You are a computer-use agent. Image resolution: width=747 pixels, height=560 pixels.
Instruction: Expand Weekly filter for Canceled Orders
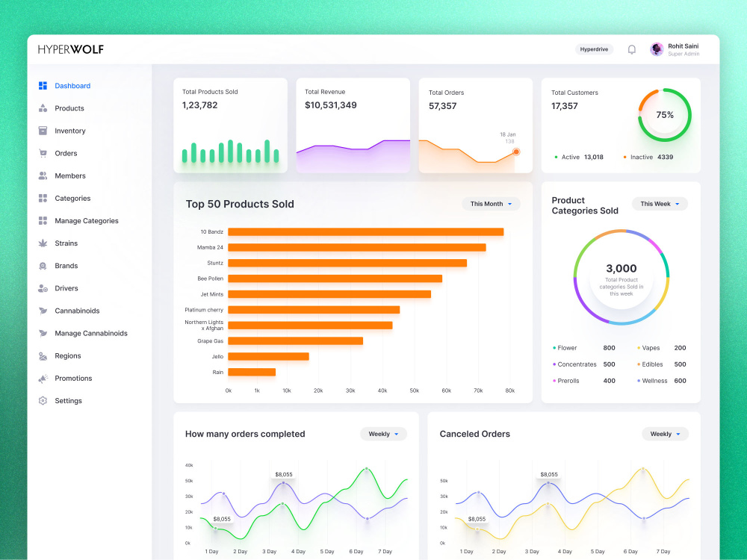pos(665,434)
